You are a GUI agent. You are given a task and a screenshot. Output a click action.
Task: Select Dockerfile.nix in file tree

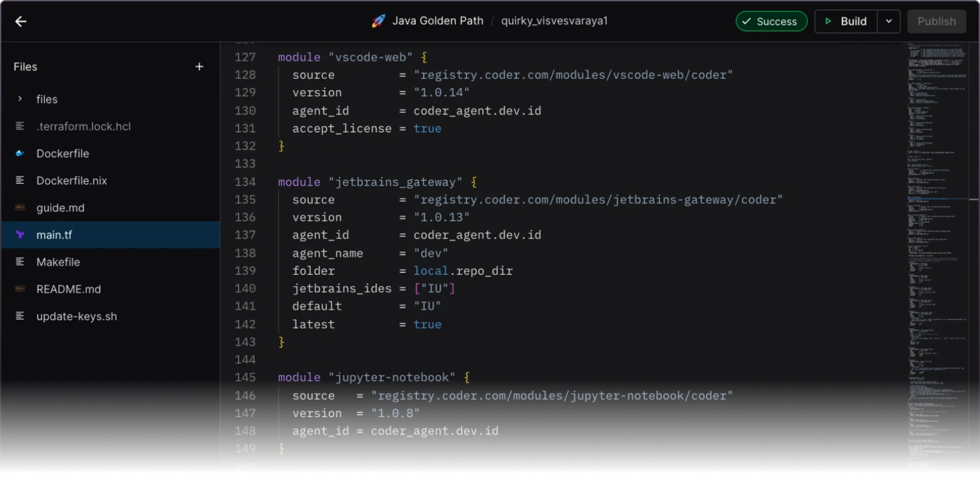[72, 180]
